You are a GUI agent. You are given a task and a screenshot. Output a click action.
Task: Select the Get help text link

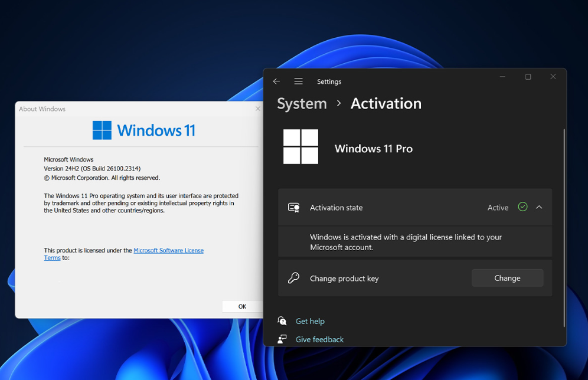coord(310,320)
